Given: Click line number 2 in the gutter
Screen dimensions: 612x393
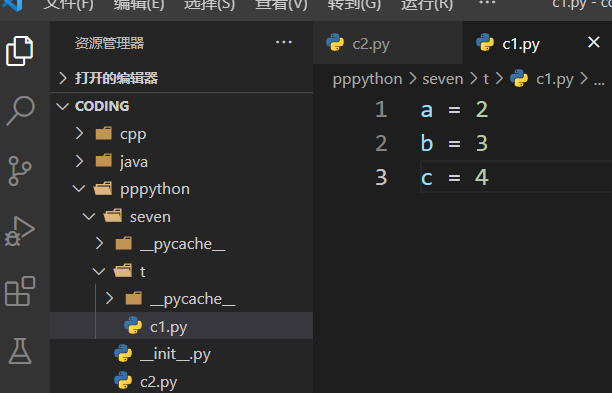Looking at the screenshot, I should [381, 143].
